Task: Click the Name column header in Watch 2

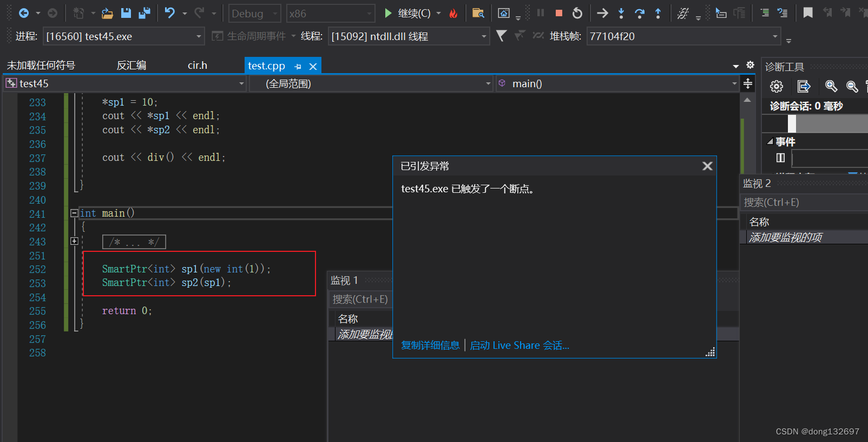Action: point(759,222)
